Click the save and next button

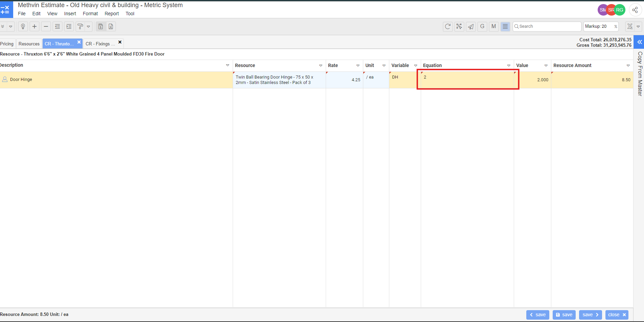[x=590, y=315]
